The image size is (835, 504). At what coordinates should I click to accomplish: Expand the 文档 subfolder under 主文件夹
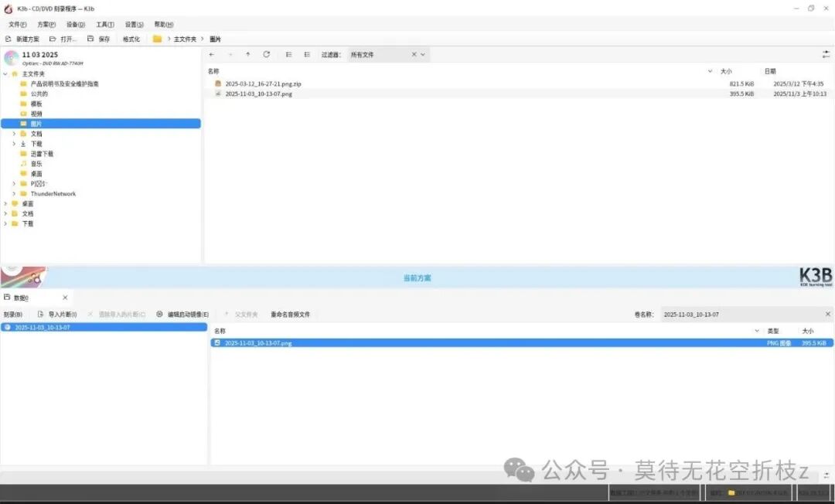[14, 134]
